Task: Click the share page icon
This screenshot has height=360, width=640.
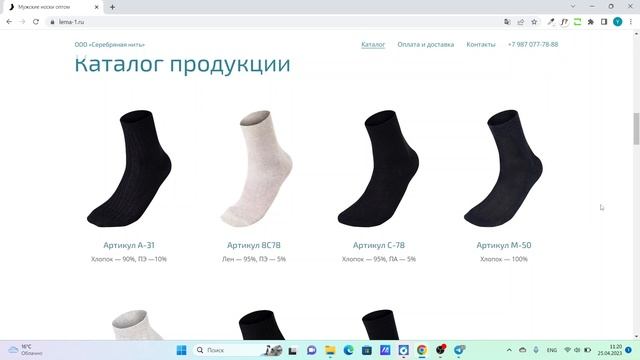Action: pos(521,22)
